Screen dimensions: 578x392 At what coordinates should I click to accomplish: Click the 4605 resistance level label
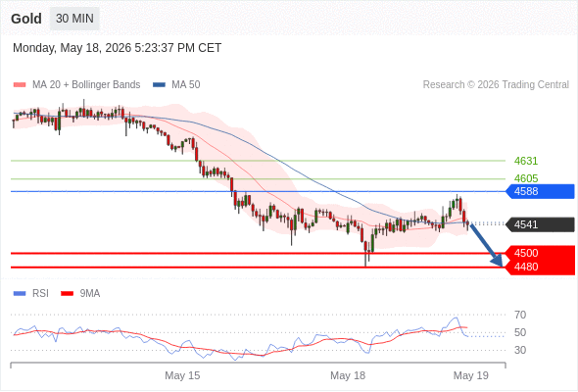(526, 179)
